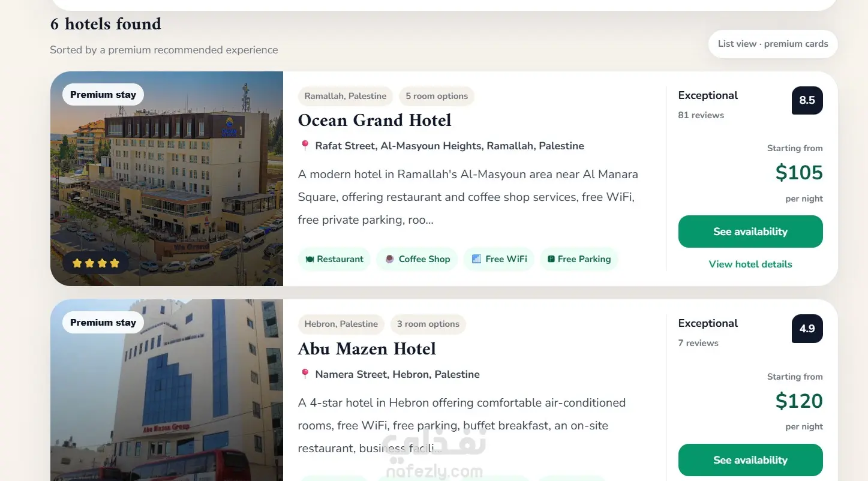Select the List view premium cards pill
The width and height of the screenshot is (868, 481).
tap(773, 44)
